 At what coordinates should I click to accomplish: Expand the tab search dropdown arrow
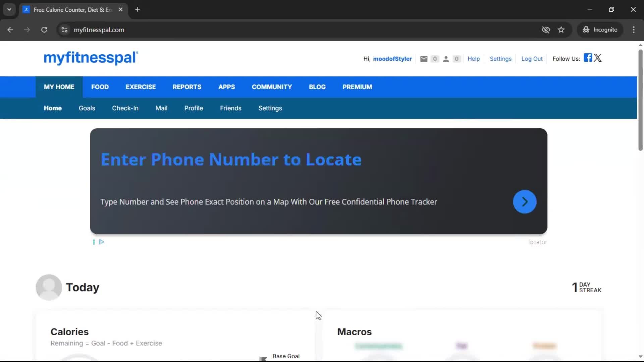tap(9, 10)
